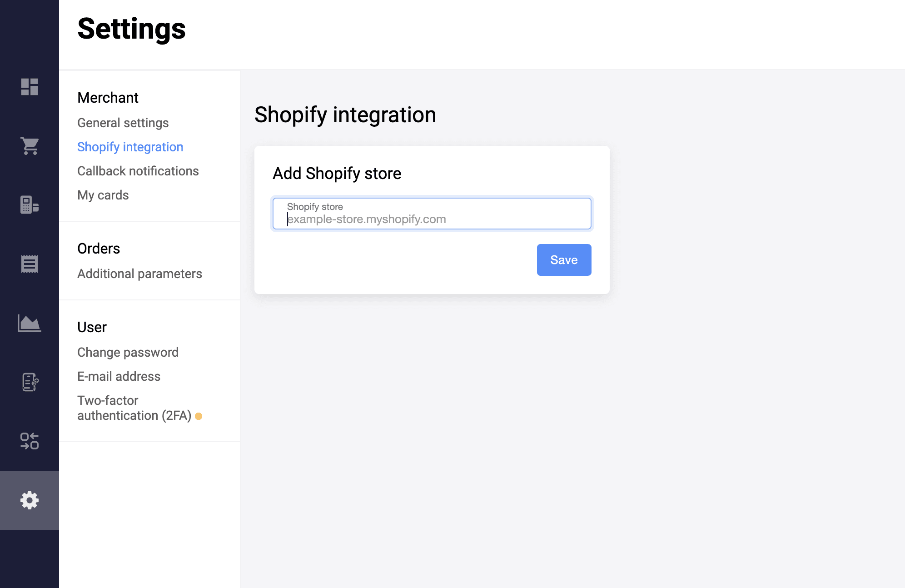Open the dashboard icon in sidebar

[x=30, y=87]
